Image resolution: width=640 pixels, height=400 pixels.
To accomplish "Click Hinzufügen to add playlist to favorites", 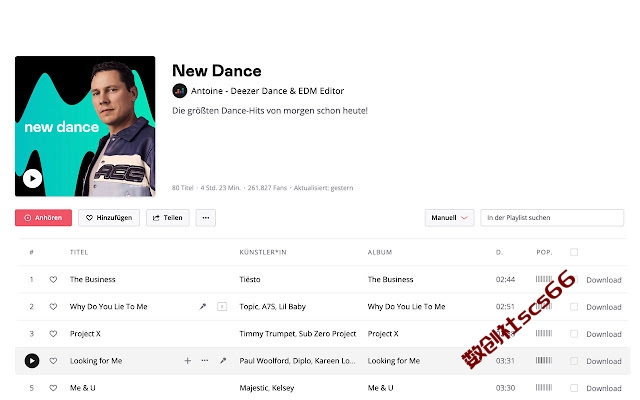I will [x=109, y=218].
